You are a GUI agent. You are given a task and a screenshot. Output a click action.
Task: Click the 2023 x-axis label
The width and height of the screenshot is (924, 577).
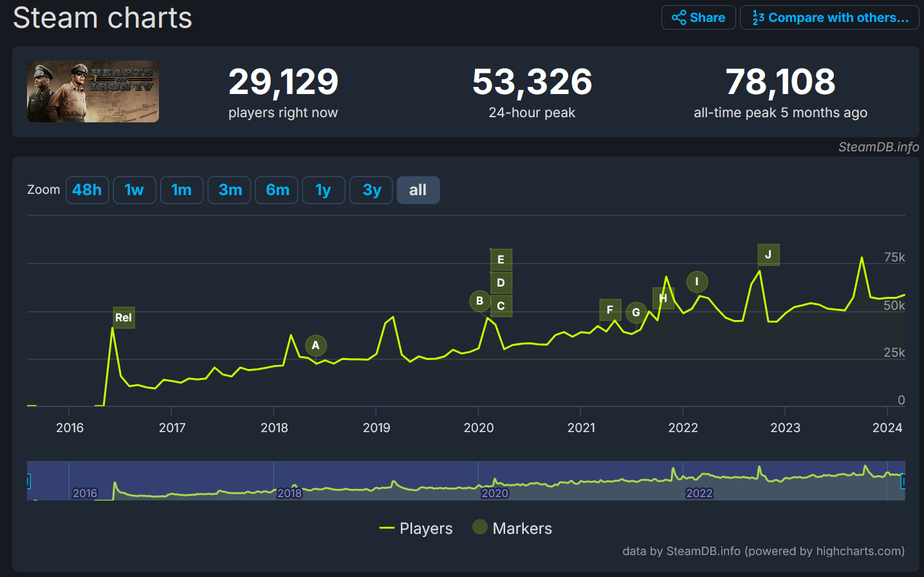[x=786, y=428]
